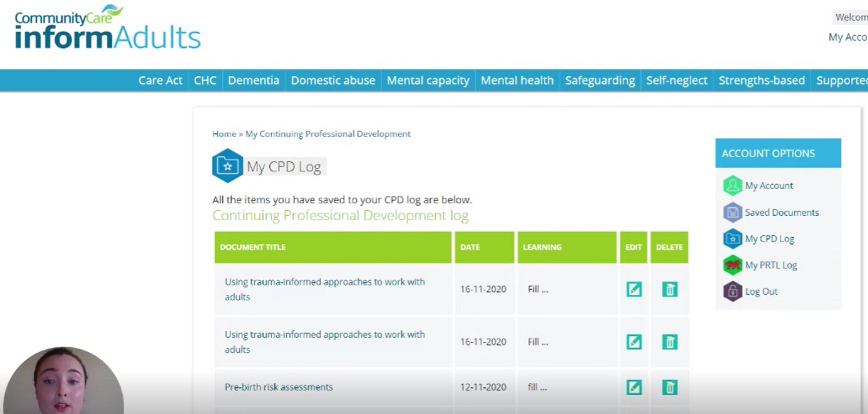Image resolution: width=868 pixels, height=414 pixels.
Task: Open the My Account icon in Account Options
Action: click(733, 185)
